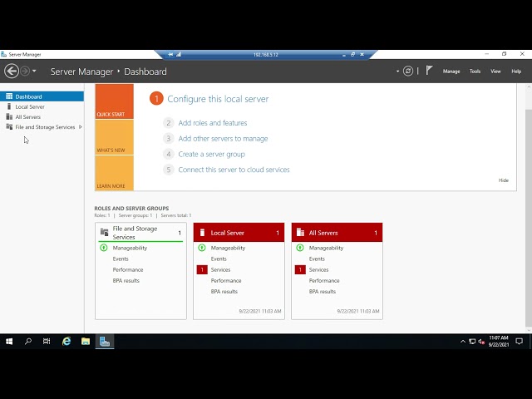The image size is (532, 399).
Task: Click green manageability icon in All Servers tile
Action: click(x=300, y=248)
